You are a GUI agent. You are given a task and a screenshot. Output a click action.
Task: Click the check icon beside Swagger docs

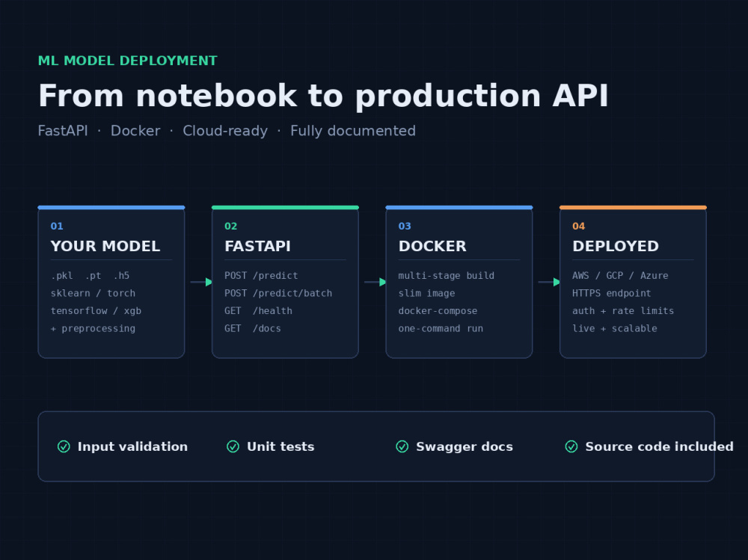(402, 446)
